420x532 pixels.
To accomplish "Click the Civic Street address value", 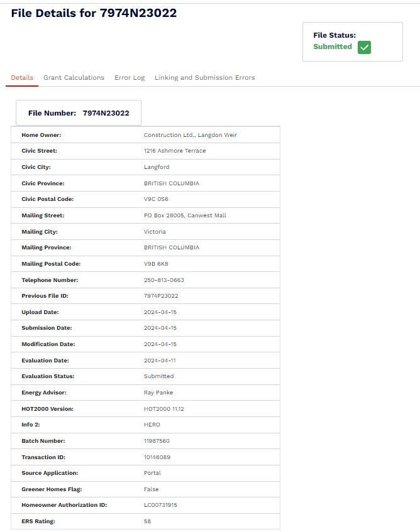I will click(x=175, y=151).
